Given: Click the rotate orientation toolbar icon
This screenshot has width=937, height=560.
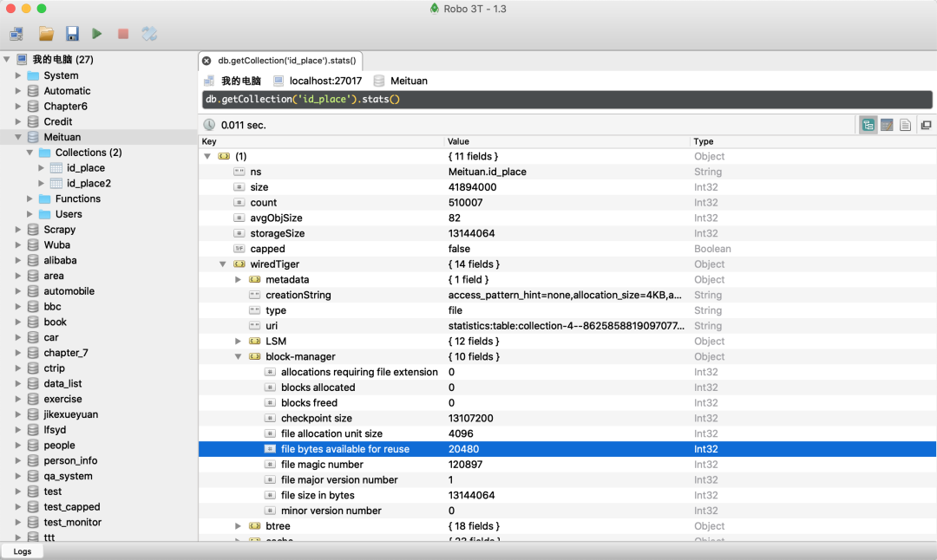Looking at the screenshot, I should pos(149,34).
